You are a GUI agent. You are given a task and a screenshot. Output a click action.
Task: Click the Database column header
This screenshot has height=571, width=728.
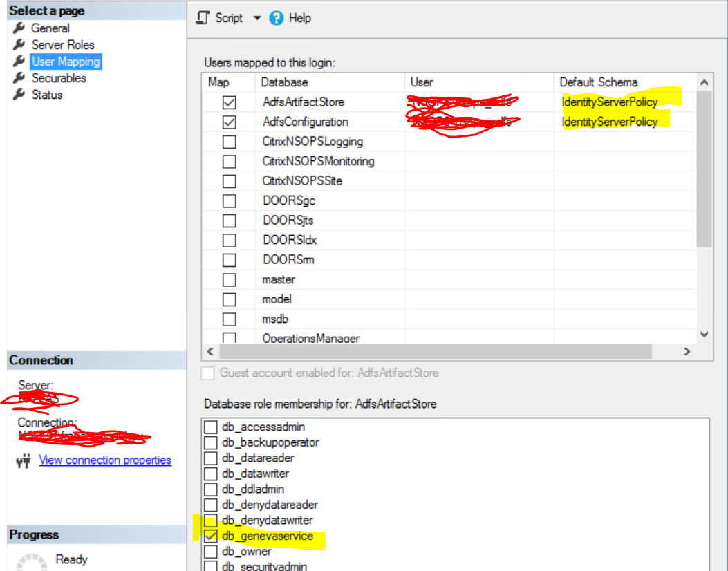(330, 82)
